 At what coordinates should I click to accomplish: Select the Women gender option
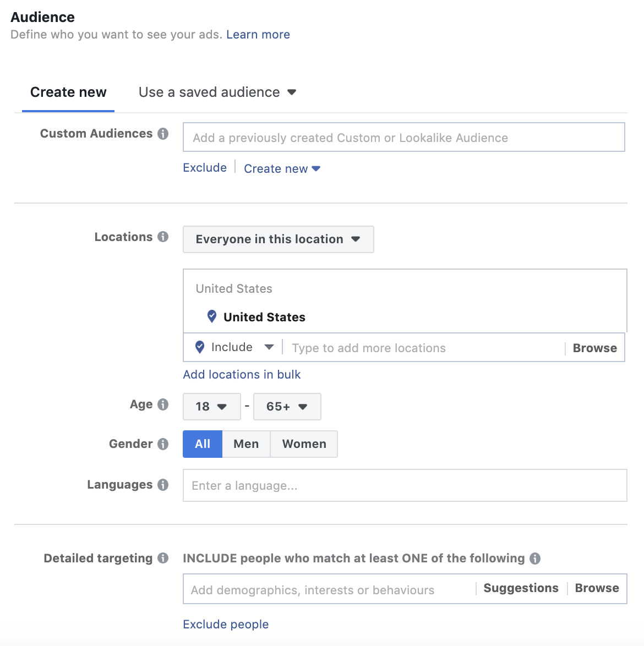pos(304,444)
